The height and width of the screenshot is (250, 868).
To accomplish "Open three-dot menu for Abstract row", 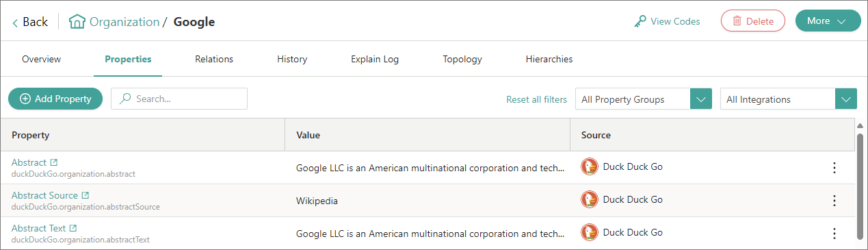I will [834, 168].
